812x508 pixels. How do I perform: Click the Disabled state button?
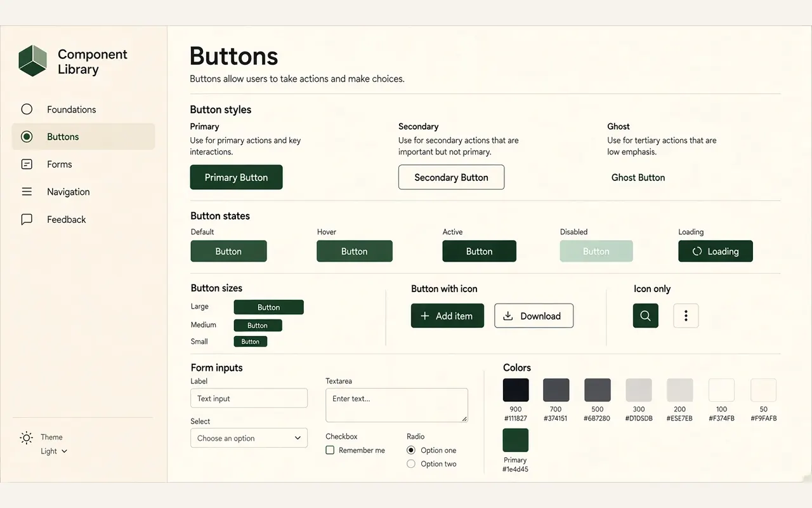(x=596, y=251)
